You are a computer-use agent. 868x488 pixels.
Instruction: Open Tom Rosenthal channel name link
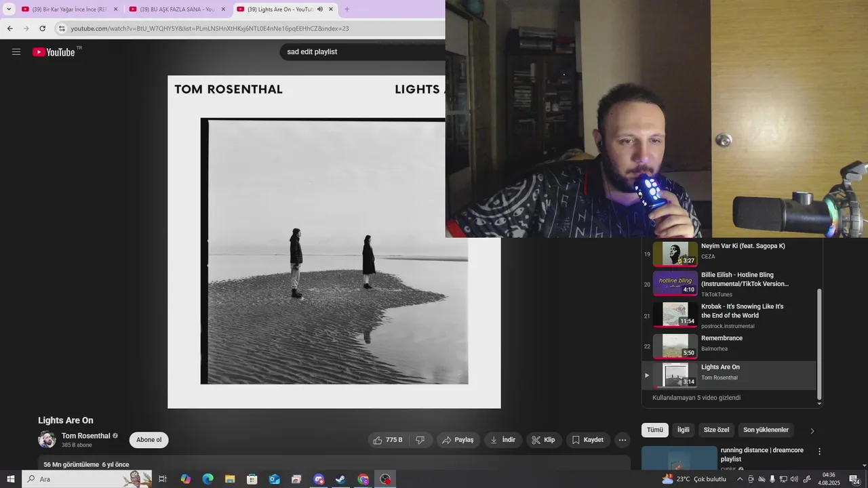(85, 436)
